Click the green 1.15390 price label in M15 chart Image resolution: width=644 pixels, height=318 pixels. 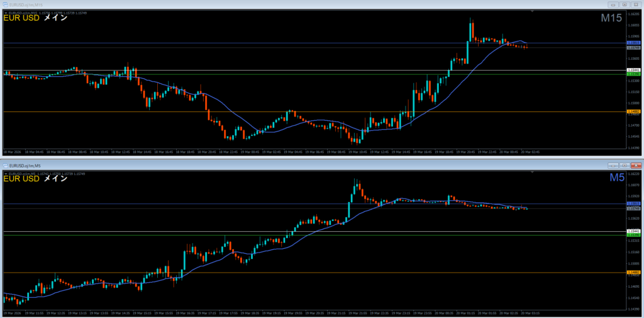634,74
